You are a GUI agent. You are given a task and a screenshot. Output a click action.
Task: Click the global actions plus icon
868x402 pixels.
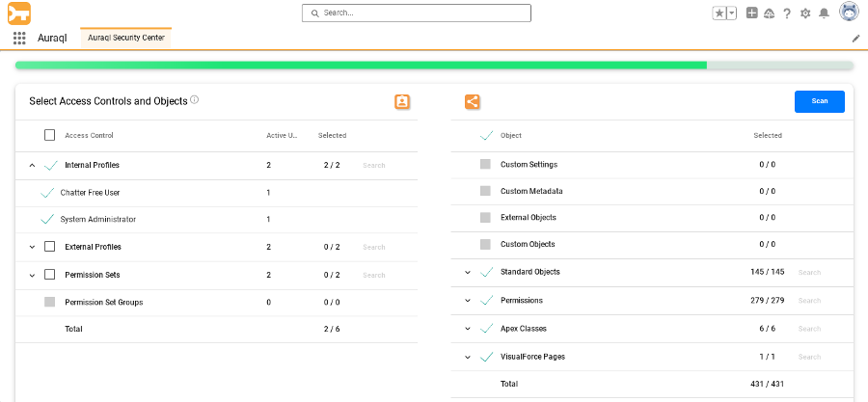(x=752, y=13)
